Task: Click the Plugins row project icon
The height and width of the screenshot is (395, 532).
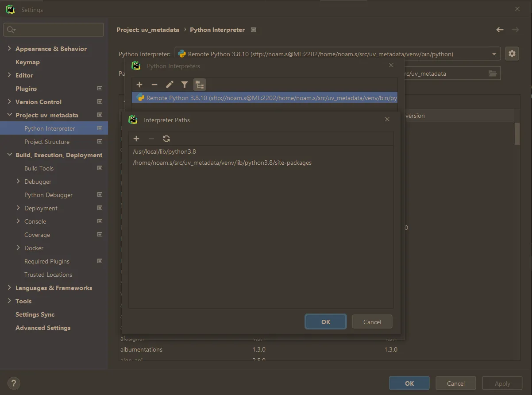Action: tap(100, 89)
